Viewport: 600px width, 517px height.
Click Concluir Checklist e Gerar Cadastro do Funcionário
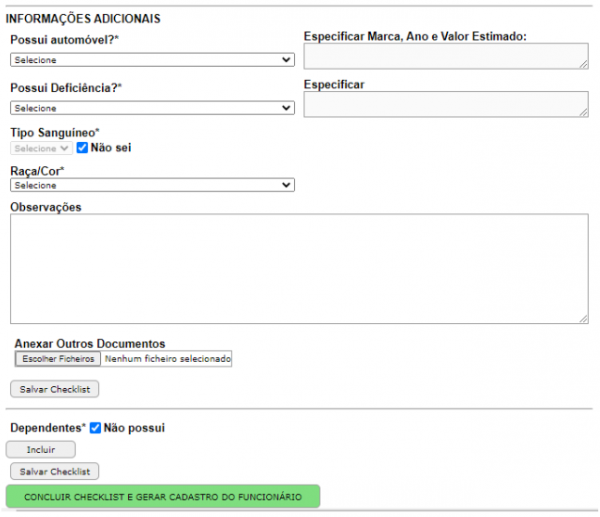[163, 496]
